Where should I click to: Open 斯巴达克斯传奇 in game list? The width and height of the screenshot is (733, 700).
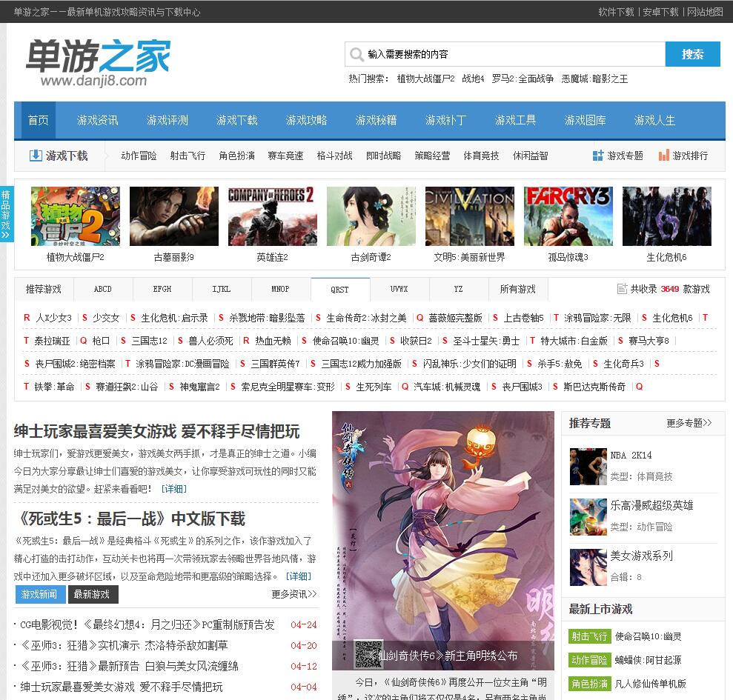(x=594, y=387)
